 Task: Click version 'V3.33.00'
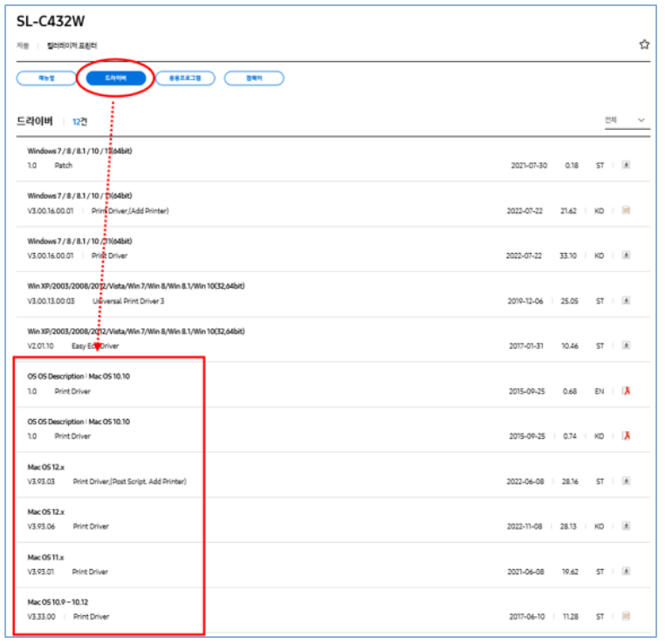(41, 616)
